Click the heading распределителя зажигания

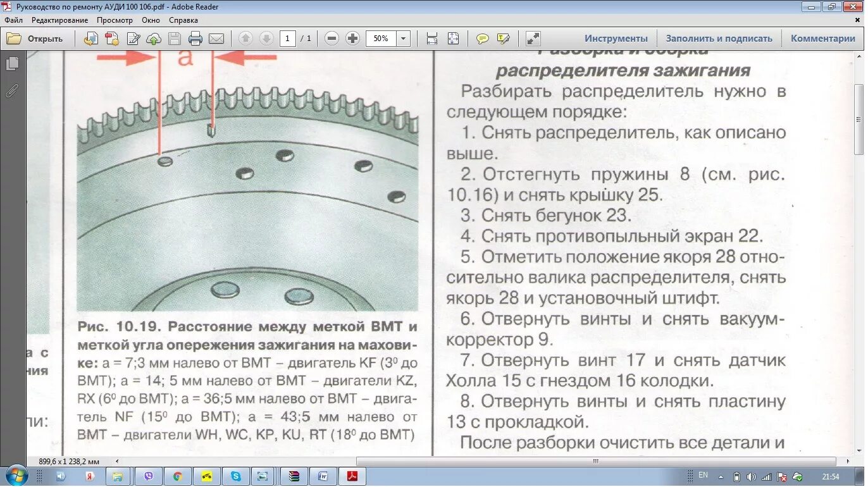(x=623, y=70)
